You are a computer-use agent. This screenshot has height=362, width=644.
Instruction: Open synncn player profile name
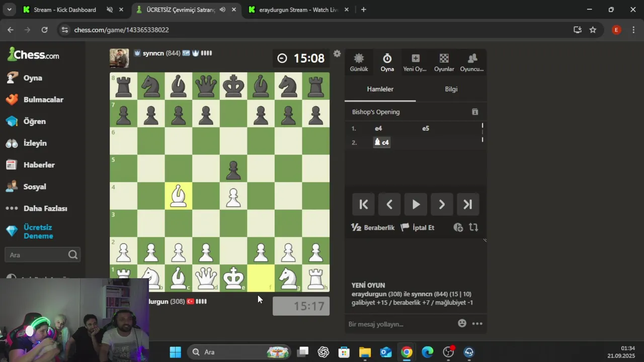(x=153, y=53)
